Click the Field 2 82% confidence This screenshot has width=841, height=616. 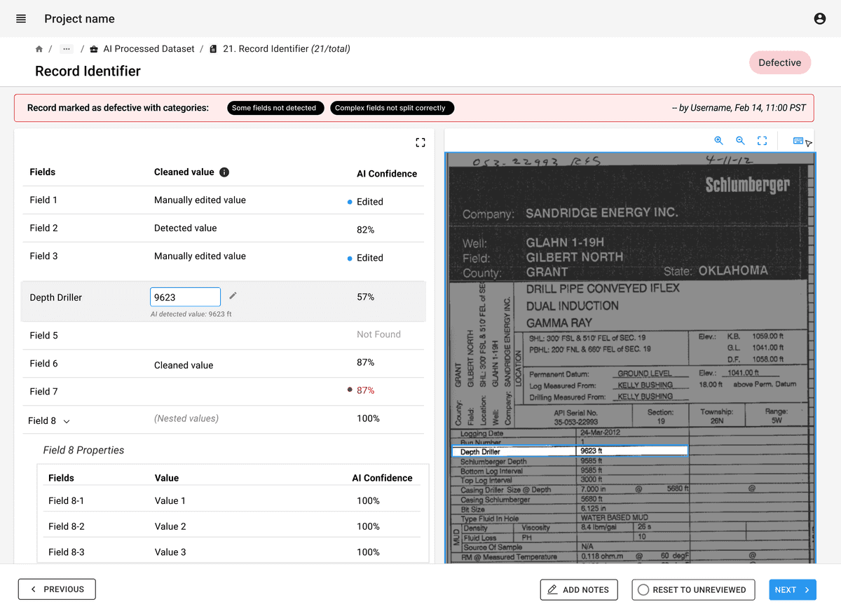[x=365, y=230]
